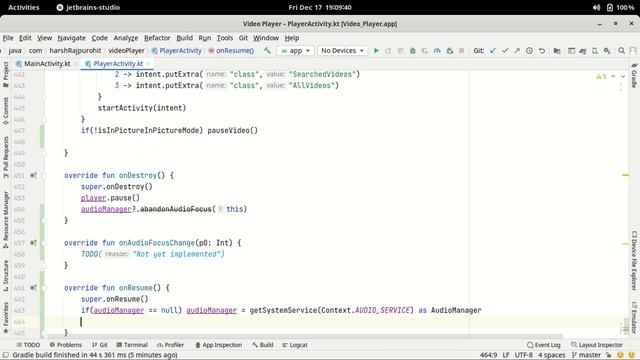The height and width of the screenshot is (360, 640).
Task: Click the Make Project hammer icon
Action: click(267, 51)
